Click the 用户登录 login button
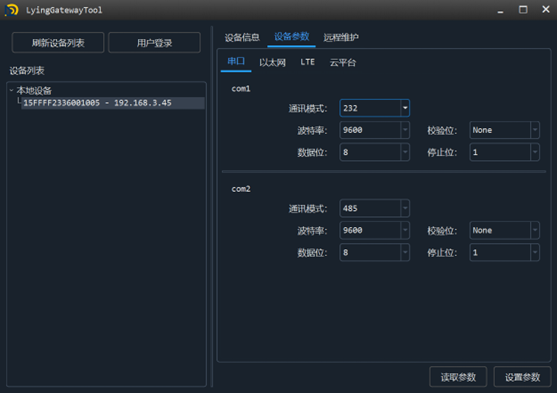This screenshot has width=557, height=393. (x=154, y=43)
